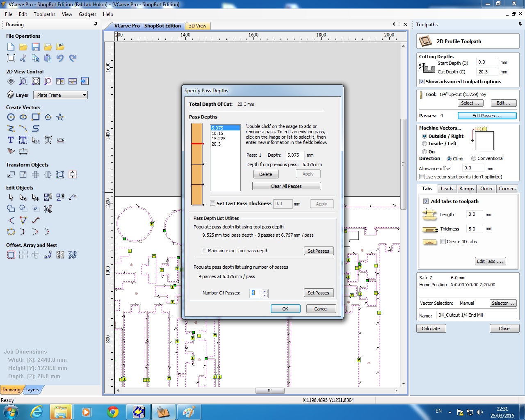Open the Gadgets menu
The width and height of the screenshot is (525, 420).
87,14
